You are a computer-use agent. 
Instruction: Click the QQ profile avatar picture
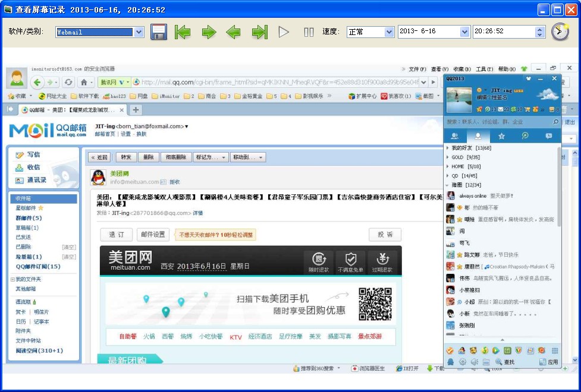[459, 100]
